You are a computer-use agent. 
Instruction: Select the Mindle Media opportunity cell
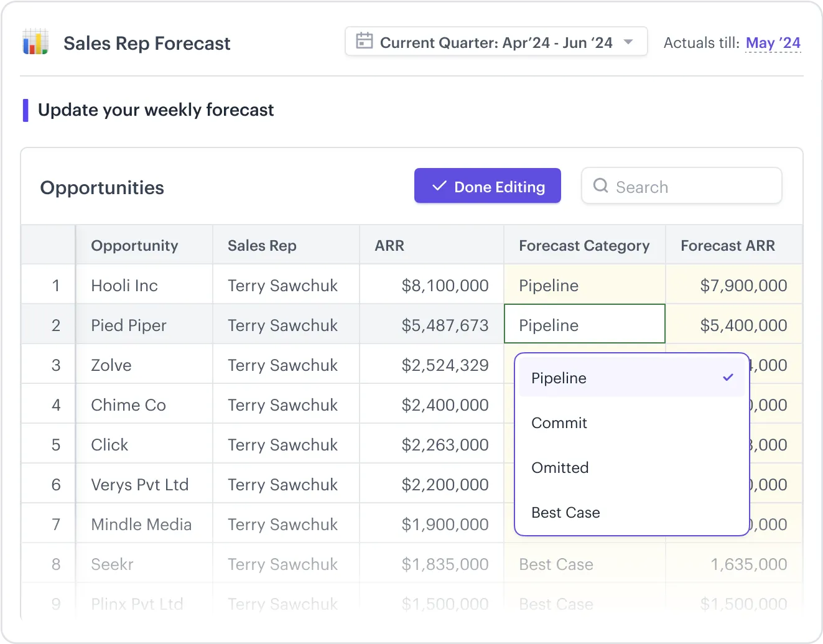coord(144,523)
